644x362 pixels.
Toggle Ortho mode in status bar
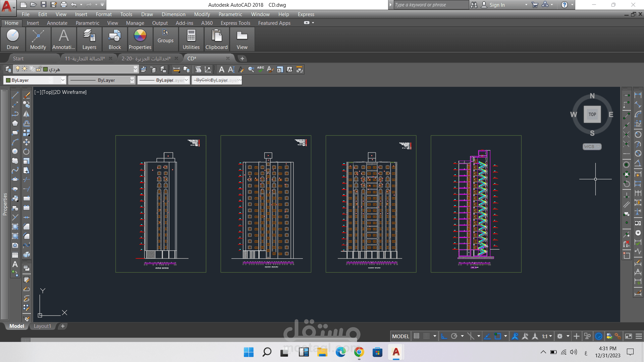point(444,336)
